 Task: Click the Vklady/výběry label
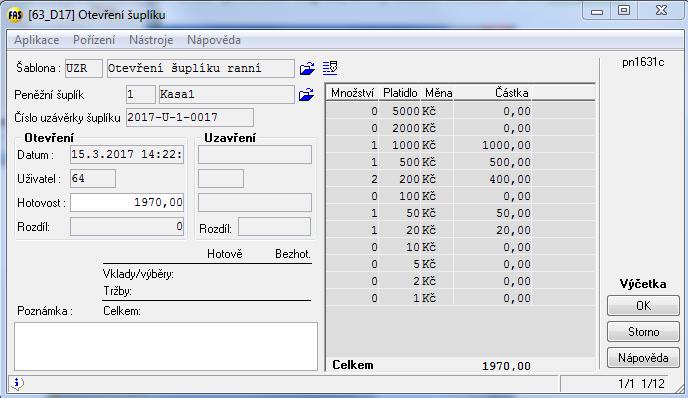(138, 274)
